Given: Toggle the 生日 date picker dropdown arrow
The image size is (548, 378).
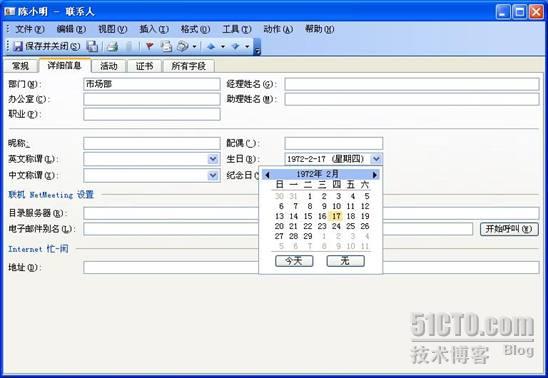Looking at the screenshot, I should [376, 159].
